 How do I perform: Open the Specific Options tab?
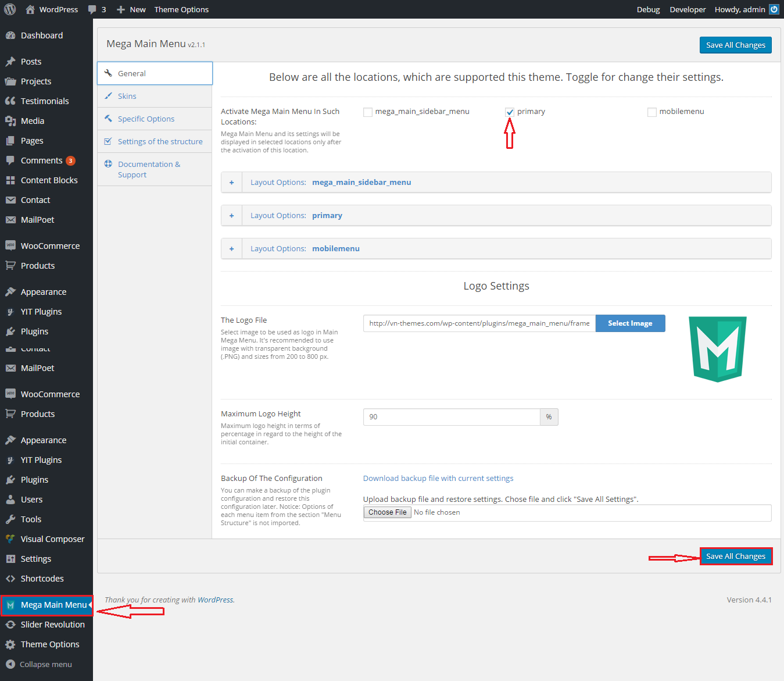[146, 119]
